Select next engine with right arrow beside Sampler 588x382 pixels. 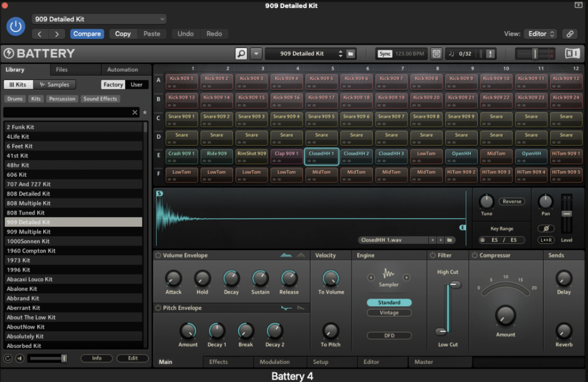click(406, 278)
